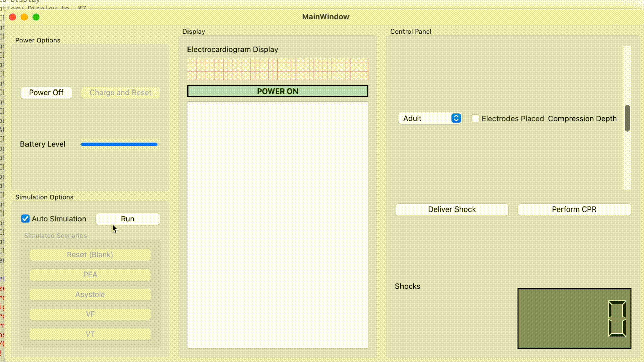Image resolution: width=644 pixels, height=362 pixels.
Task: Choose the PEA simulated scenario
Action: (90, 275)
